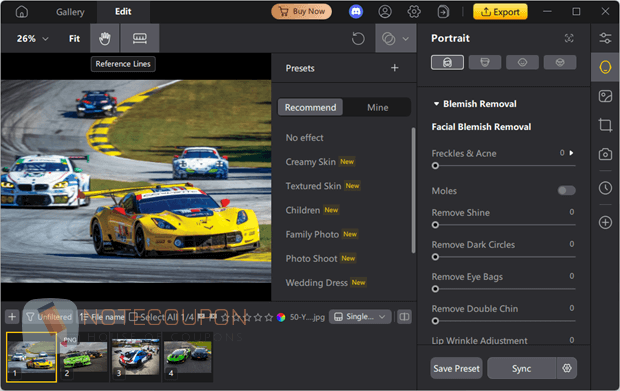Open the background image sidebar icon

(605, 96)
